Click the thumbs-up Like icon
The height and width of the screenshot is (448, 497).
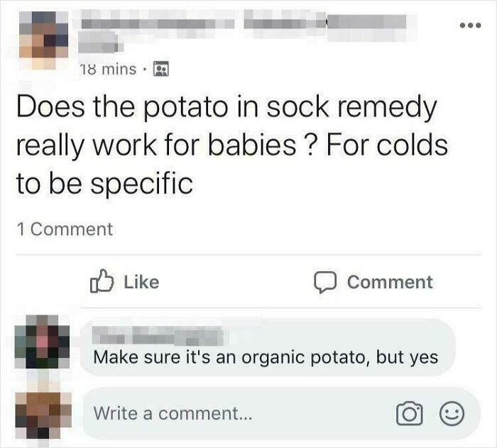click(102, 281)
